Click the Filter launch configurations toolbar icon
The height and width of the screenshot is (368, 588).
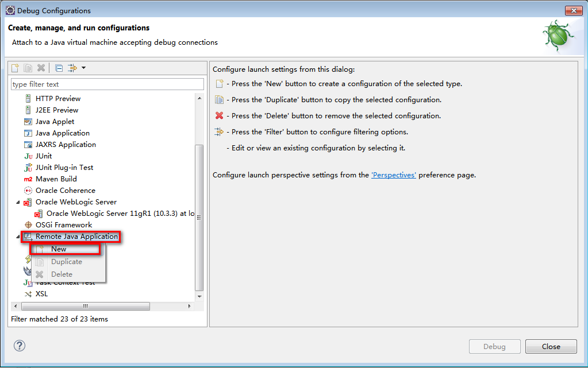pos(72,68)
